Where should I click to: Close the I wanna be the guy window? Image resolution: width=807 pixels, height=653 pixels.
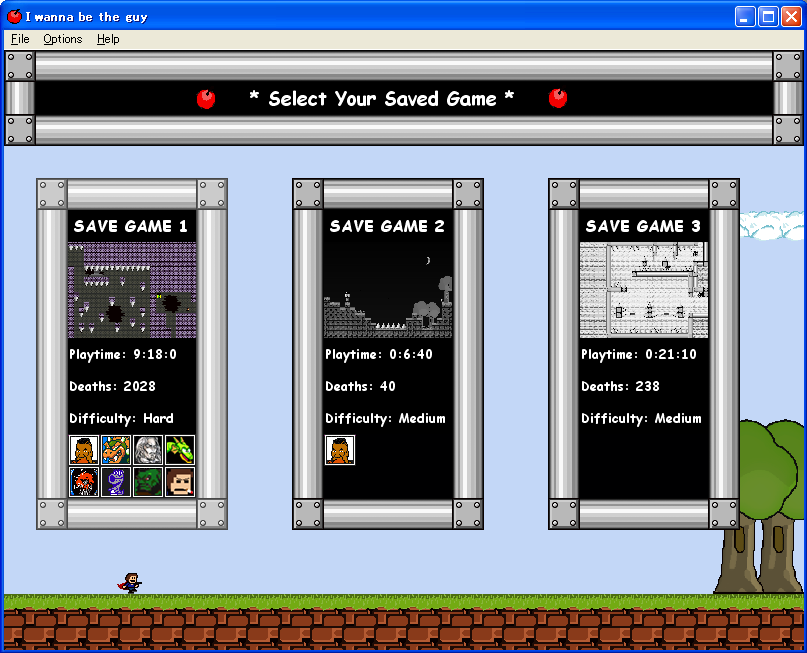coord(791,16)
